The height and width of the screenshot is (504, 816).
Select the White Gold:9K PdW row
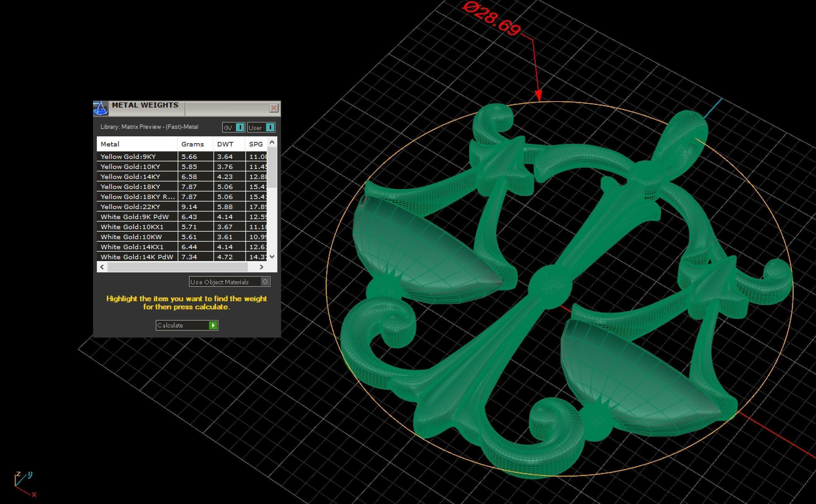[x=182, y=216]
